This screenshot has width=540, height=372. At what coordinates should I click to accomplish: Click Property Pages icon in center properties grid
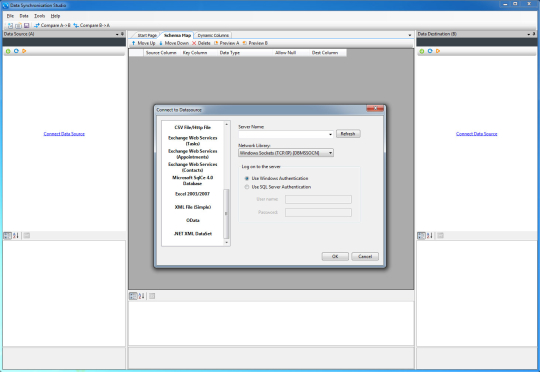[x=152, y=296]
